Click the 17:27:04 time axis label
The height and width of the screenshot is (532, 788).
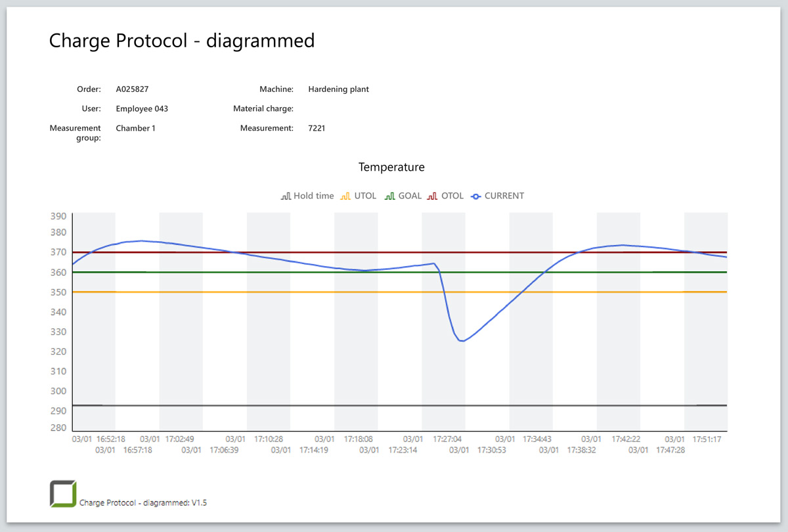point(447,439)
